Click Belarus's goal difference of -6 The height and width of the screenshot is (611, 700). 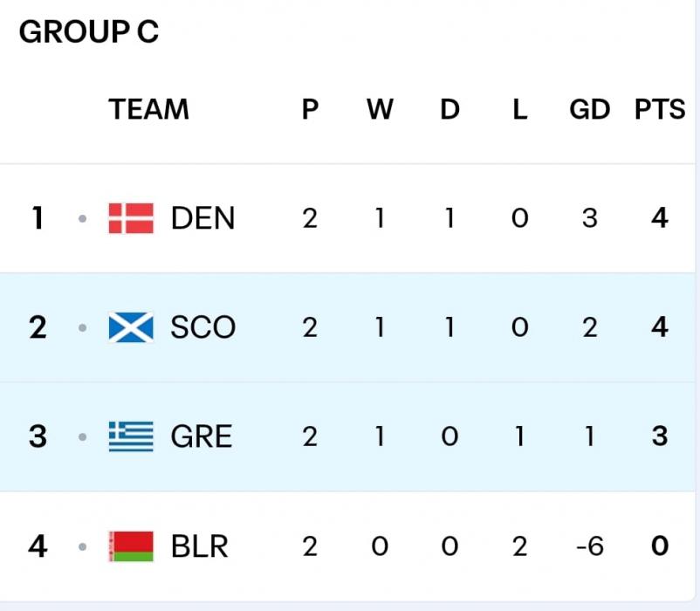tap(589, 546)
